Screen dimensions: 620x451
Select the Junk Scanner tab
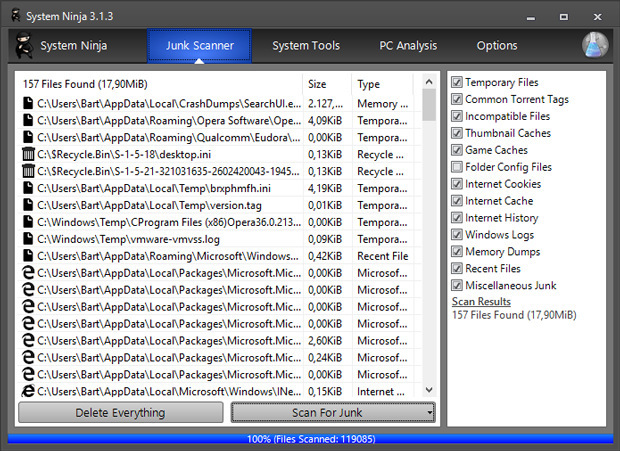tap(200, 45)
